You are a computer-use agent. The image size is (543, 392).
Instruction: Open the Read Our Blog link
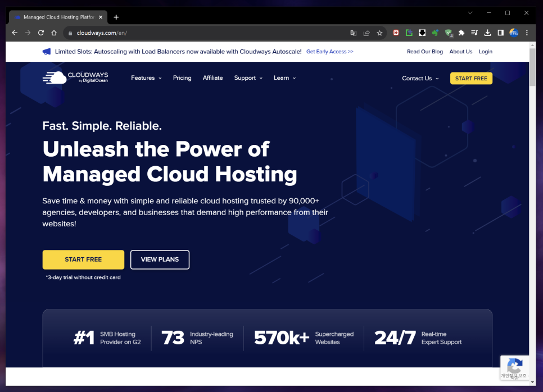coord(424,52)
